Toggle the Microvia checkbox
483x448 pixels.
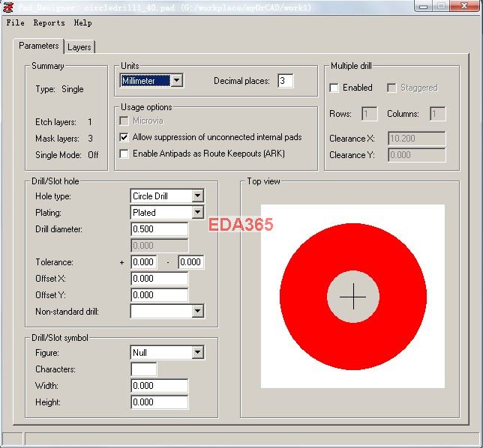click(x=124, y=121)
